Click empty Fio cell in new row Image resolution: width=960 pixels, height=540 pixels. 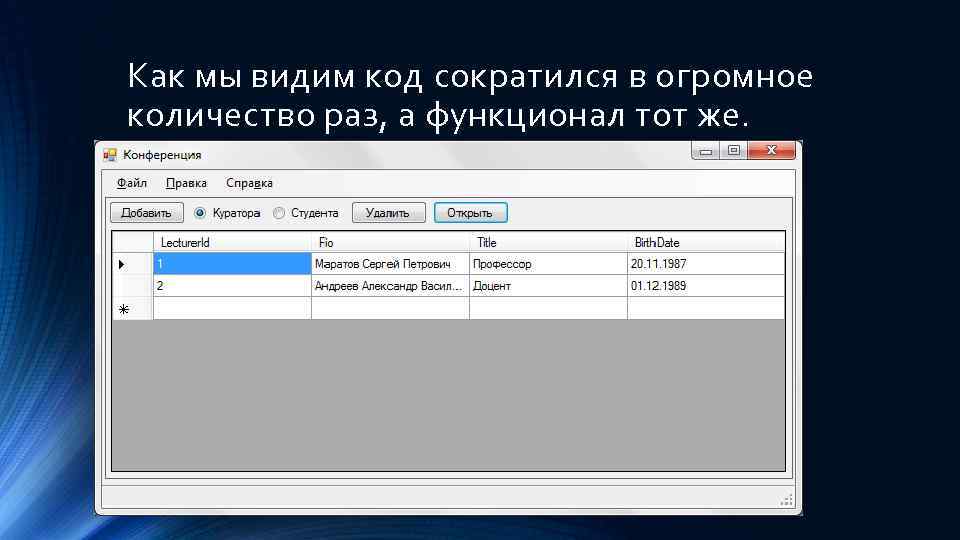tap(390, 309)
